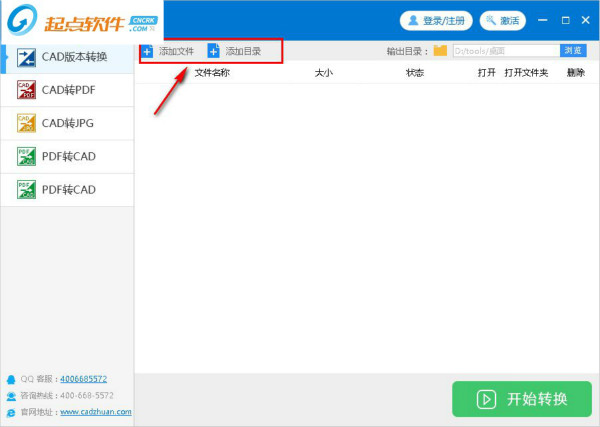Open www.cadzhuan.com website link

tap(96, 412)
